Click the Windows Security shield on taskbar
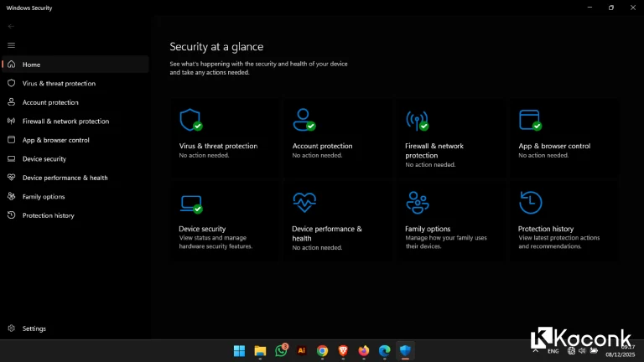Viewport: 644px width, 362px height. (405, 350)
